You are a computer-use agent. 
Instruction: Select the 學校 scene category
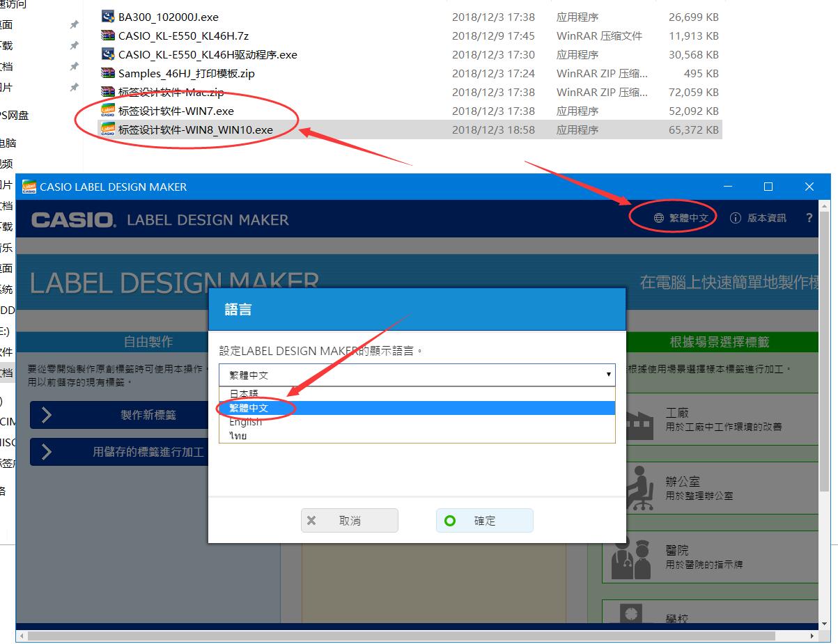pyautogui.click(x=710, y=611)
